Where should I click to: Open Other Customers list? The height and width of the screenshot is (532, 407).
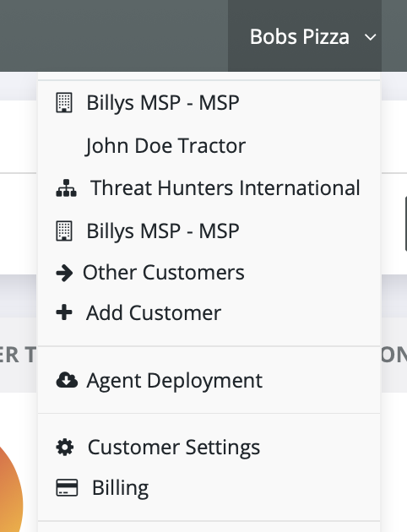209,273
